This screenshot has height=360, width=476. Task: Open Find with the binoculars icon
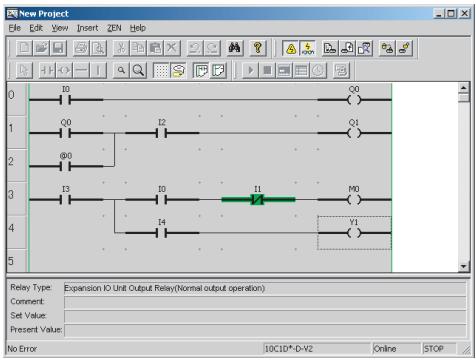tap(235, 48)
